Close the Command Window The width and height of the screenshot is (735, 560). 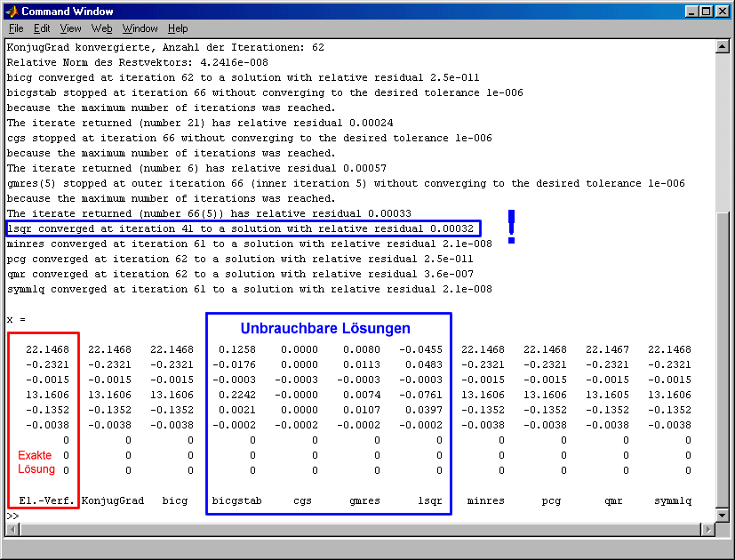coord(721,12)
